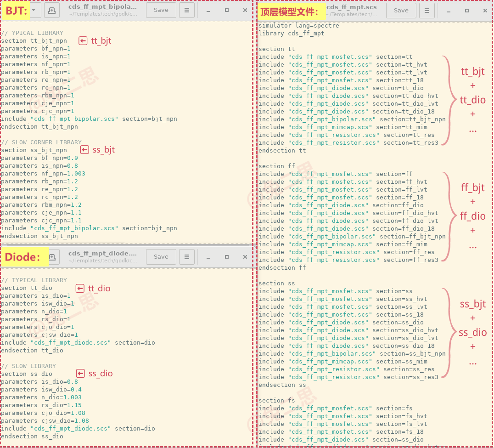Click line 'endsection ss_bjt_npn'
The height and width of the screenshot is (448, 494).
pos(39,236)
